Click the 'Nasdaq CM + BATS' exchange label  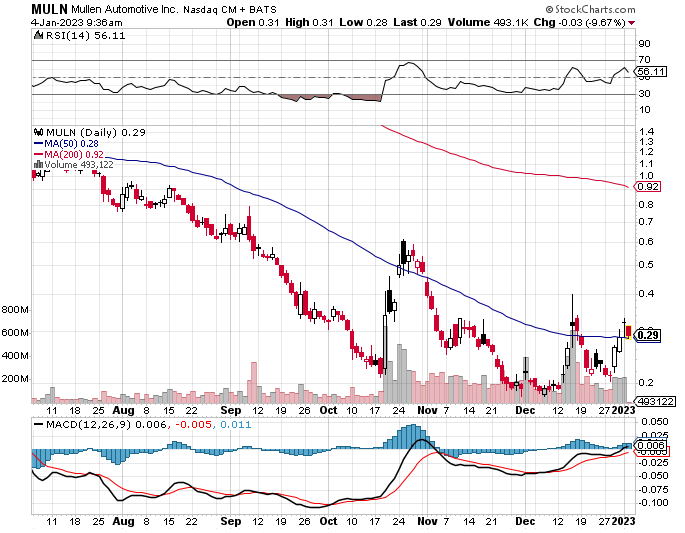[230, 9]
